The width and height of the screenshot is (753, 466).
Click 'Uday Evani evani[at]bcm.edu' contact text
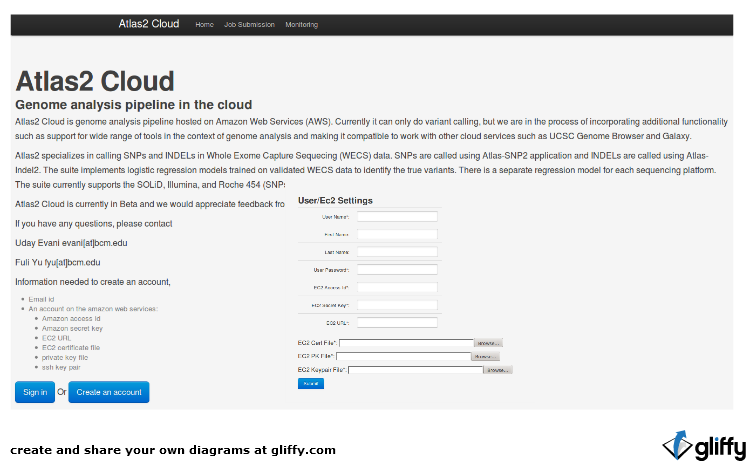71,243
